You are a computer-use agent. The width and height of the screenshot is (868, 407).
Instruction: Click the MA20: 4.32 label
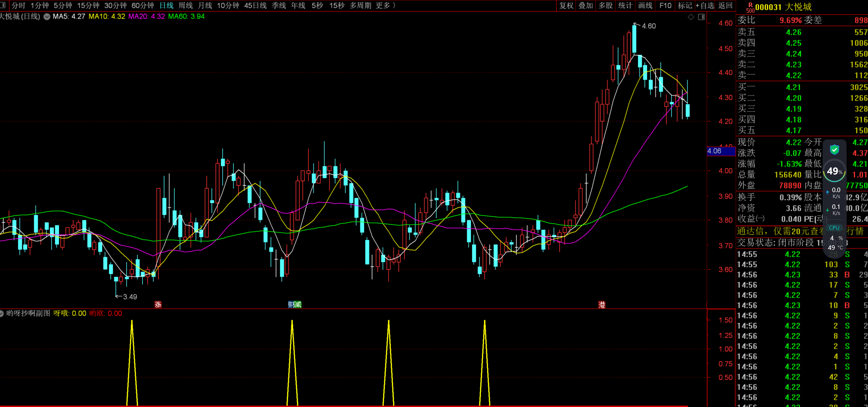(x=147, y=16)
